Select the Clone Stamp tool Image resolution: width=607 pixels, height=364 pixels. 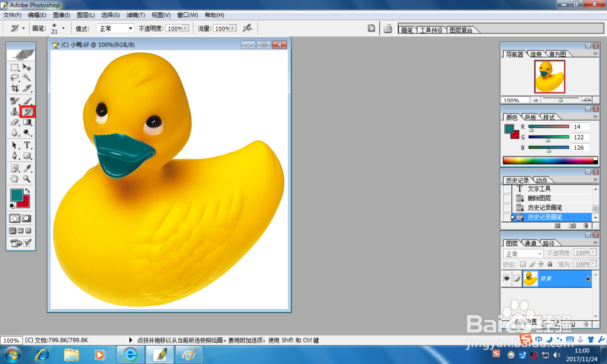click(x=15, y=112)
